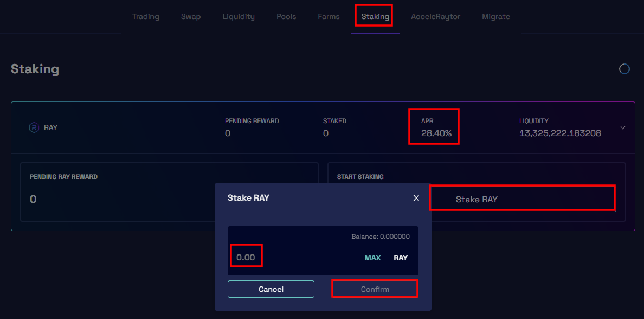
Task: Click the RAY token logo icon
Action: tap(34, 127)
